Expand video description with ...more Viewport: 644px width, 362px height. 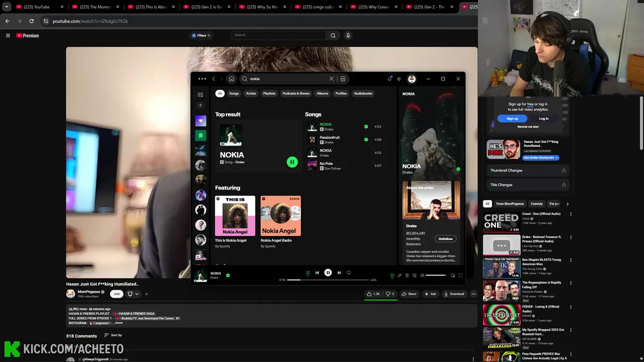118,323
